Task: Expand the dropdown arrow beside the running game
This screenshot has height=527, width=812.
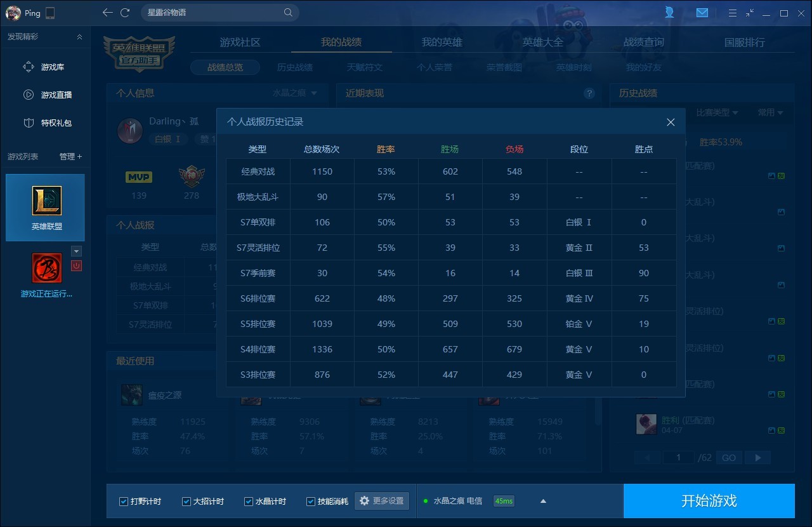Action: click(76, 251)
